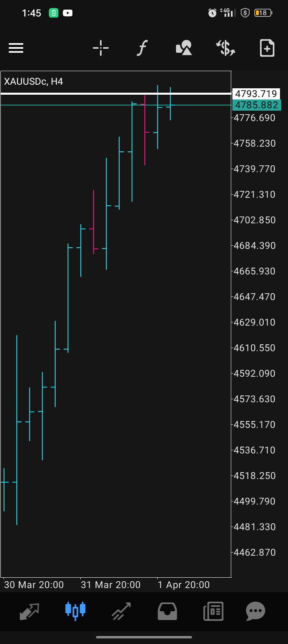288x644 pixels.
Task: Open the indicators function icon
Action: [x=142, y=48]
